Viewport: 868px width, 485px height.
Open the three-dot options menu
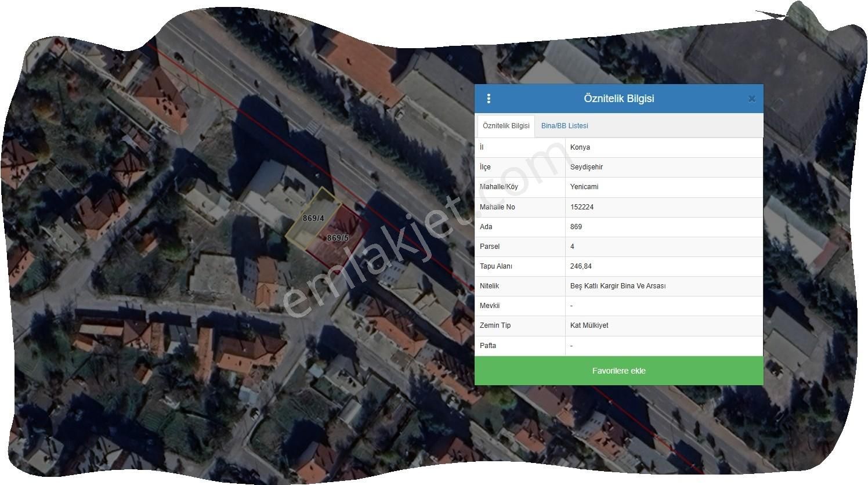click(x=489, y=99)
